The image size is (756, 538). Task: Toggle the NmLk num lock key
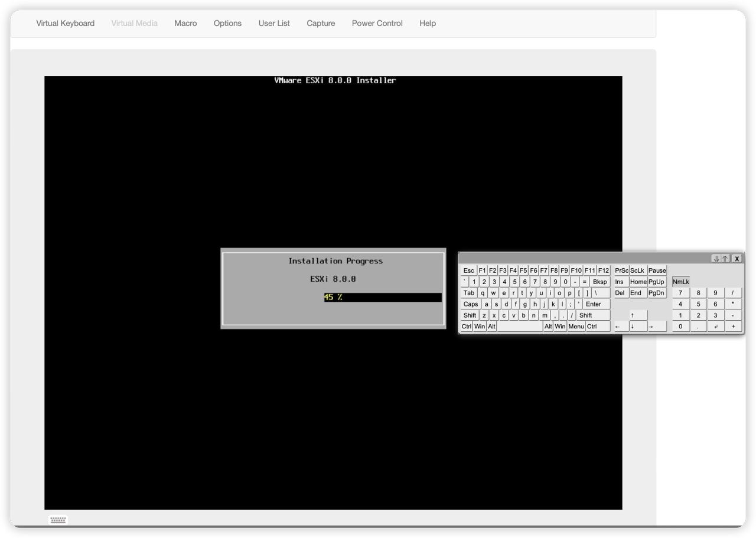pyautogui.click(x=680, y=282)
